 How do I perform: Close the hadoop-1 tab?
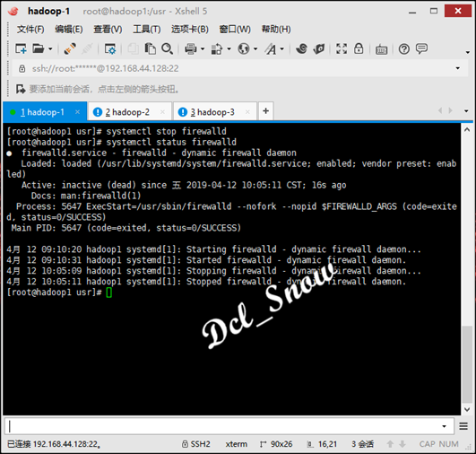click(x=77, y=112)
